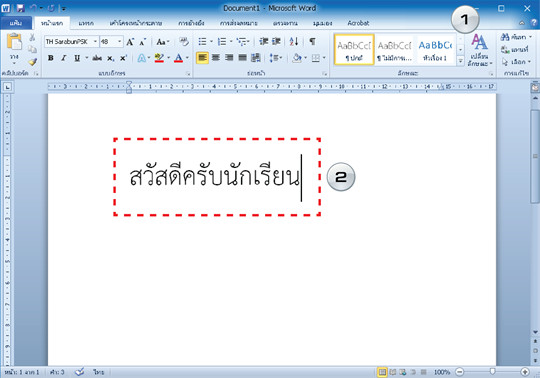Viewport: 540px width, 378px height.
Task: Toggle Bold formatting
Action: (x=51, y=58)
